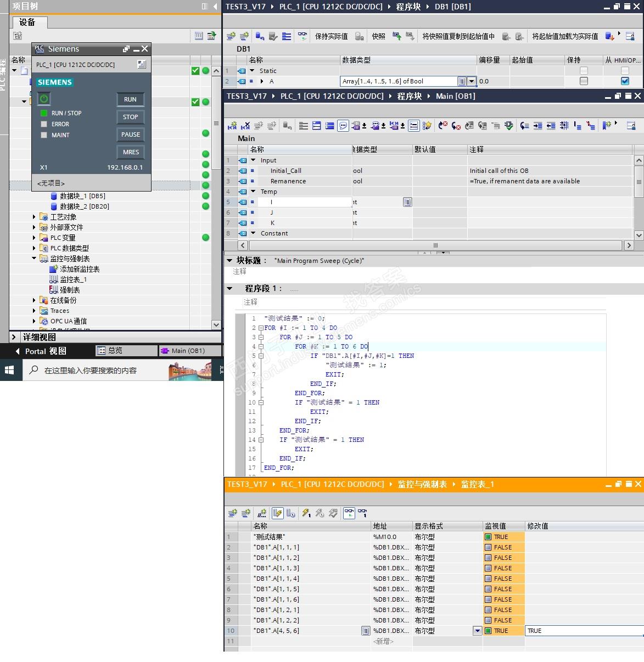The height and width of the screenshot is (662, 644).
Task: Enable the retain checkbox for array A
Action: pos(584,81)
